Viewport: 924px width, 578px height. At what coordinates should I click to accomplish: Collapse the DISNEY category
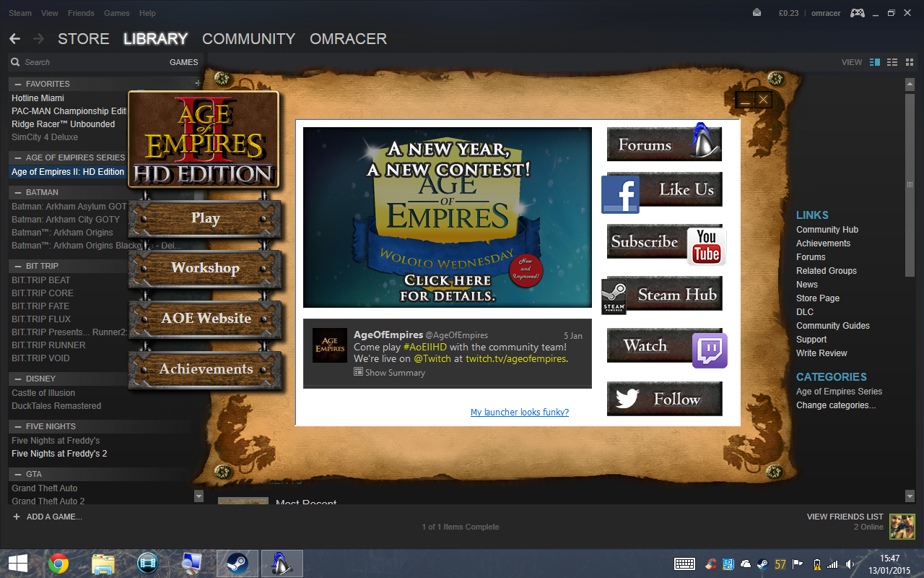point(19,379)
